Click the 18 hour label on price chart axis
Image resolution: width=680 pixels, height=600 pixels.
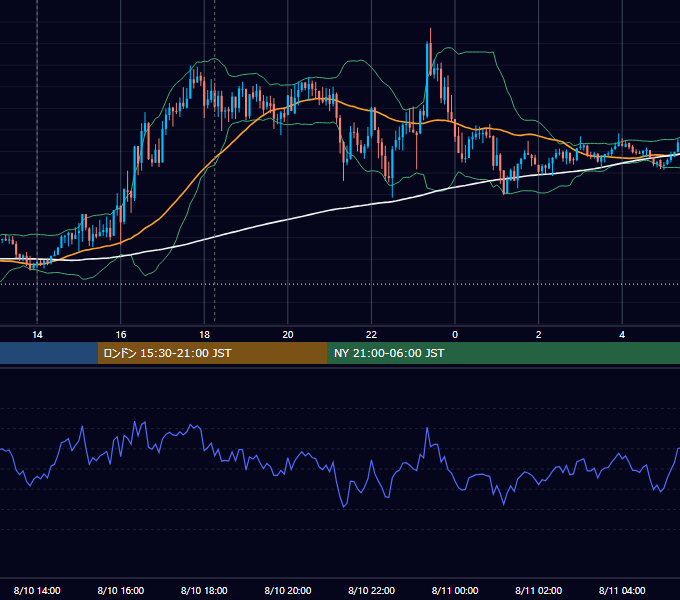pos(204,335)
